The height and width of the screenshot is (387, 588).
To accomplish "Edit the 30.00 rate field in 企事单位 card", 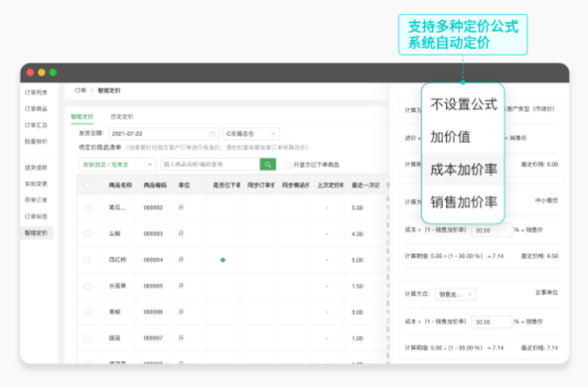I will [492, 322].
